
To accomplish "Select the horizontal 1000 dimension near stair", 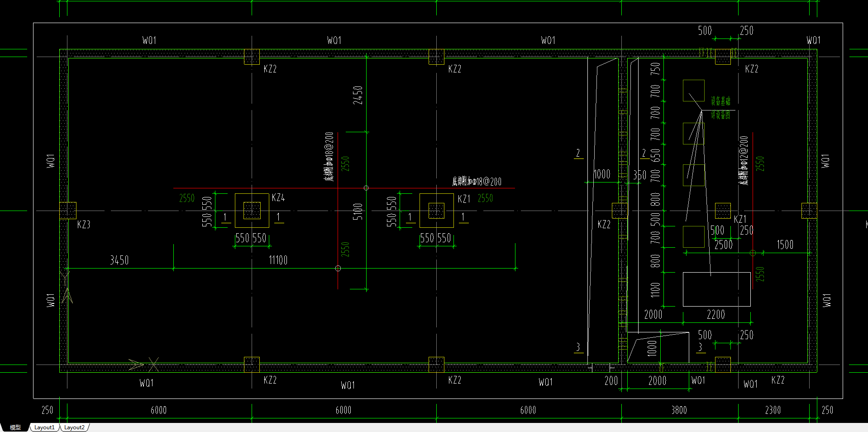I will [x=602, y=175].
